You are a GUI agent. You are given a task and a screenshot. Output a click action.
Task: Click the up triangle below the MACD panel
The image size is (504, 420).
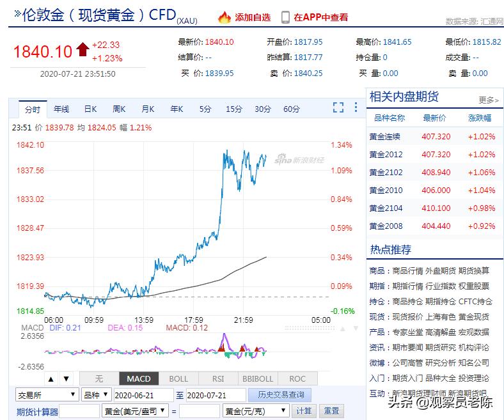(51, 379)
